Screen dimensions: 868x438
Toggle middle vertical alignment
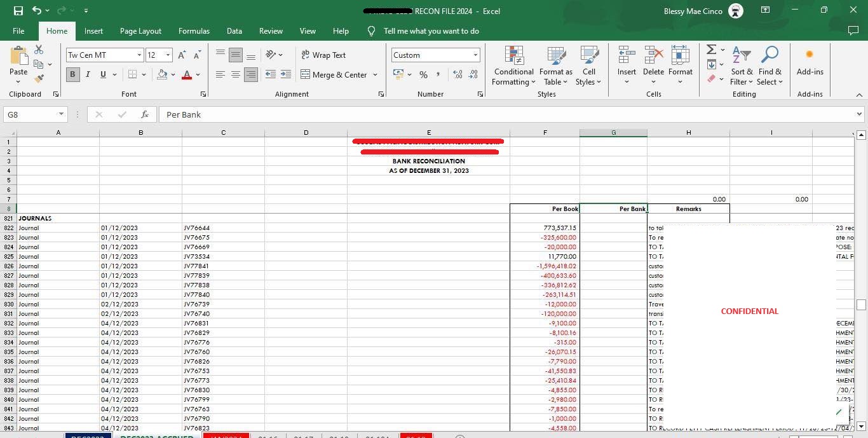click(236, 55)
